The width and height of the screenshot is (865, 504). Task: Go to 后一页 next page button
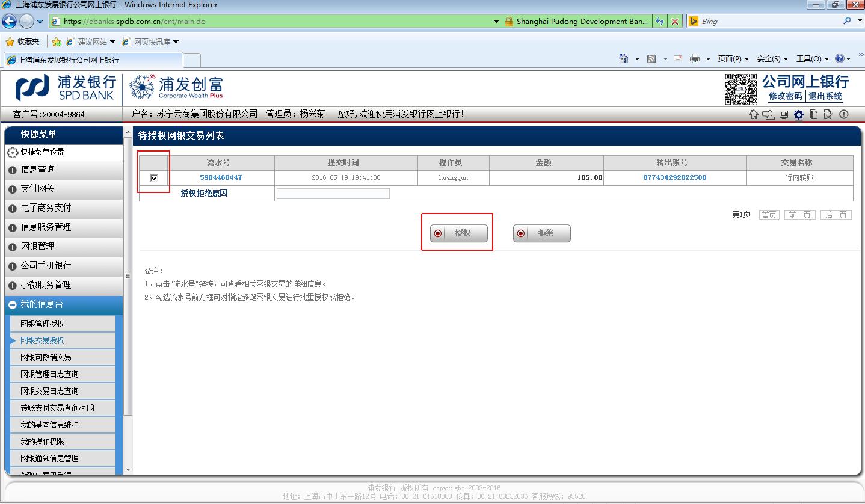pos(836,215)
